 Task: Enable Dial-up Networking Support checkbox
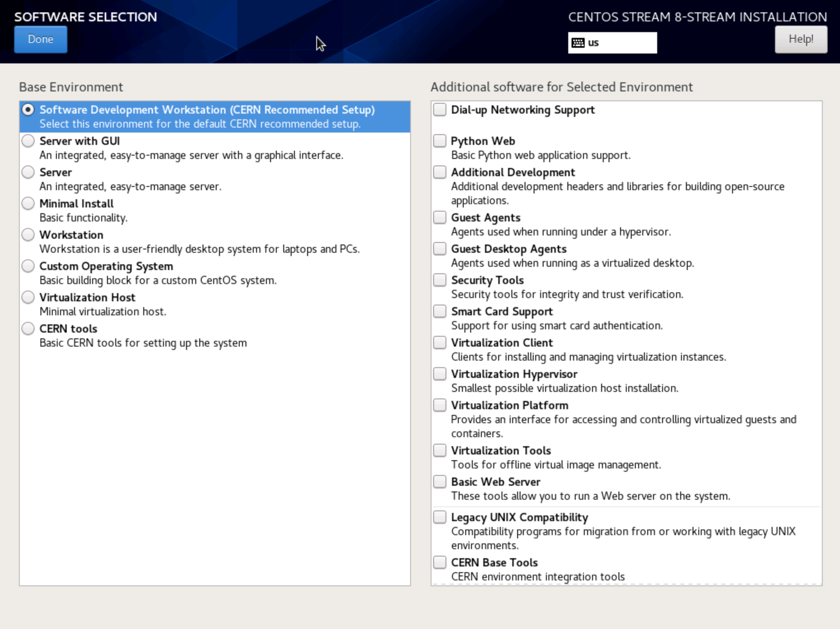point(440,110)
